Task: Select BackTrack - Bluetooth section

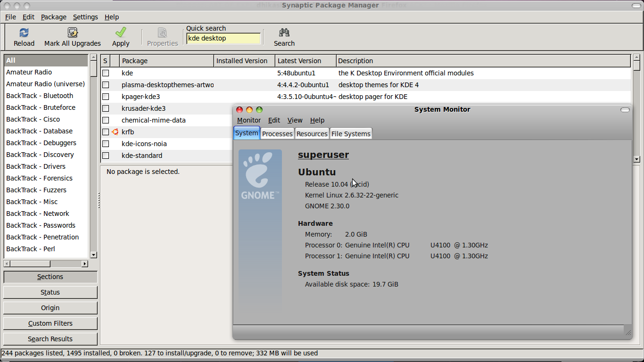Action: click(x=46, y=96)
